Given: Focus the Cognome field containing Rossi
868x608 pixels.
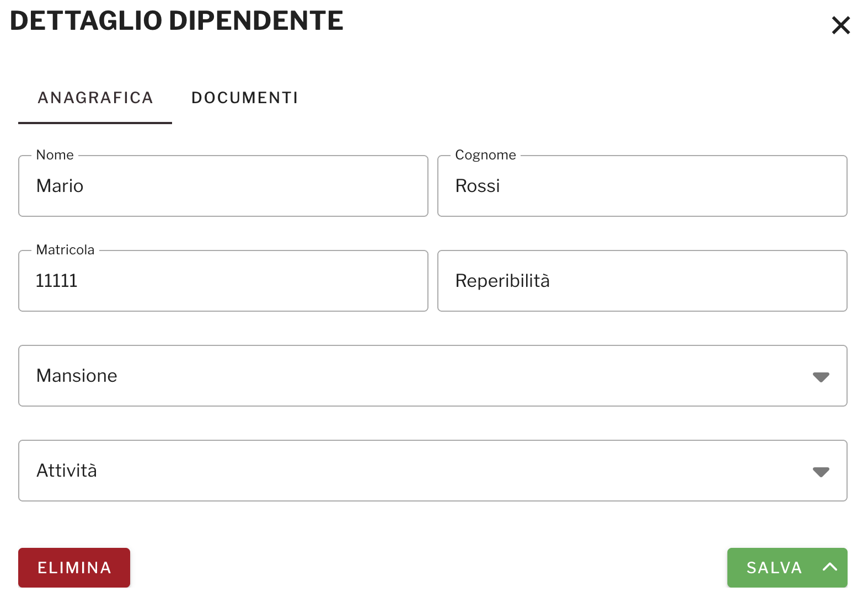Looking at the screenshot, I should tap(642, 186).
